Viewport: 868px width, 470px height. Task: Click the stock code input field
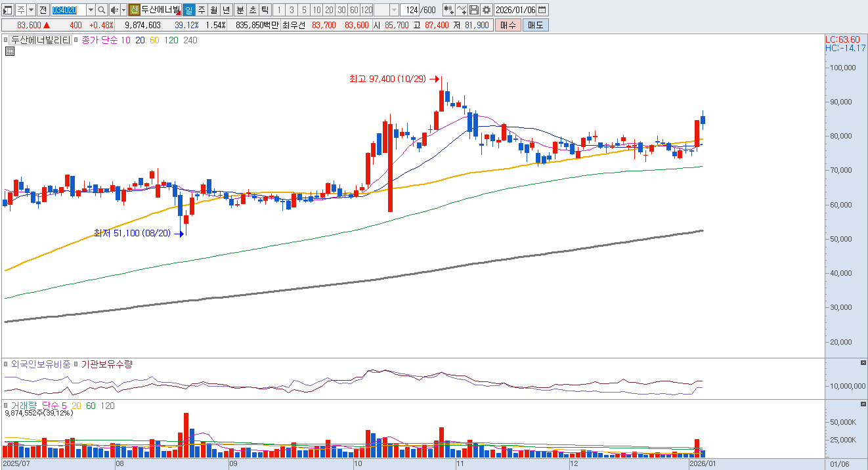68,10
